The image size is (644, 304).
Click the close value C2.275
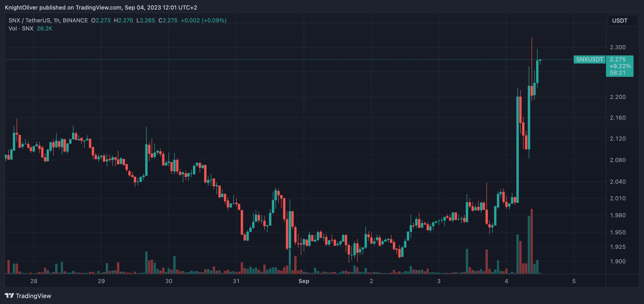pos(168,20)
